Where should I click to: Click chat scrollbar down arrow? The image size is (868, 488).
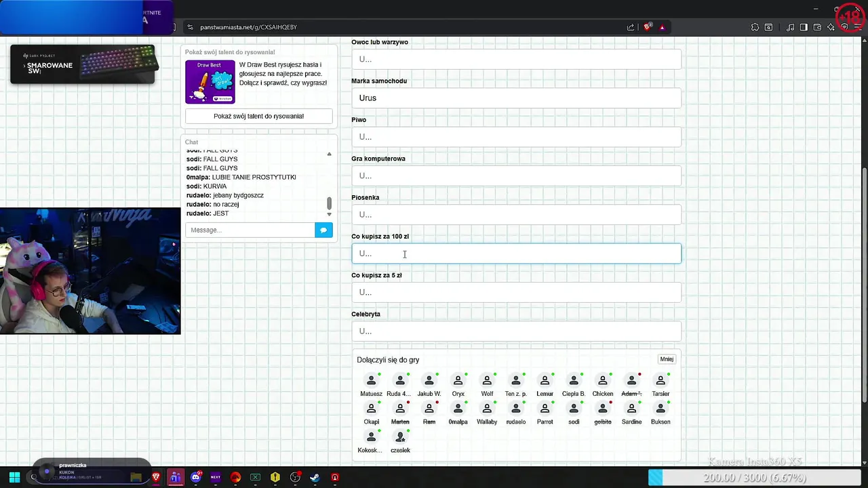point(330,214)
